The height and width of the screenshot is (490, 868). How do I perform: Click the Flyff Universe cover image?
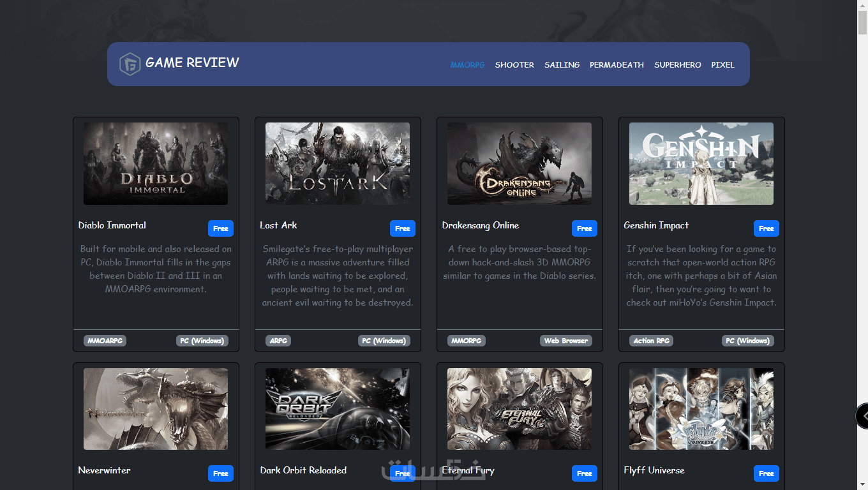(701, 409)
